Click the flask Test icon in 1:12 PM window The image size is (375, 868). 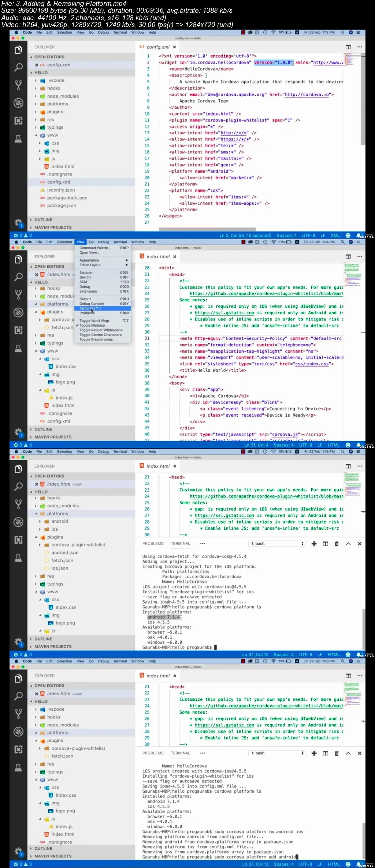18,138
